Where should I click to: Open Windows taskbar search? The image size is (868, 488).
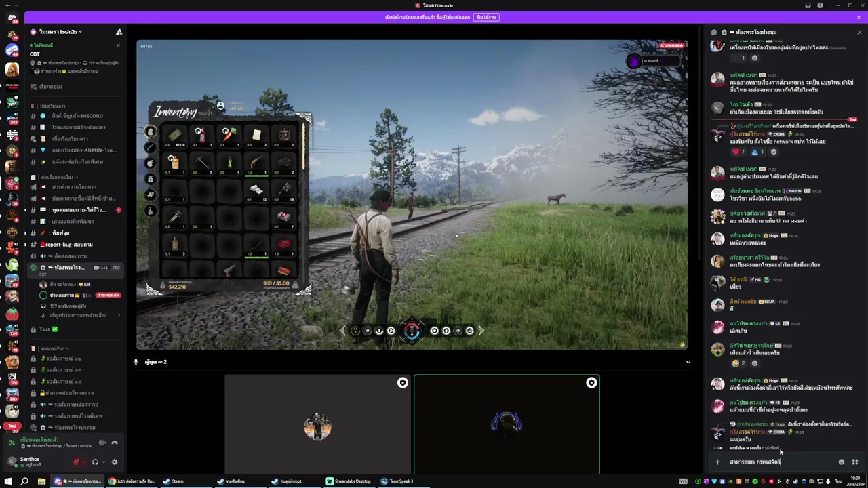[x=24, y=481]
